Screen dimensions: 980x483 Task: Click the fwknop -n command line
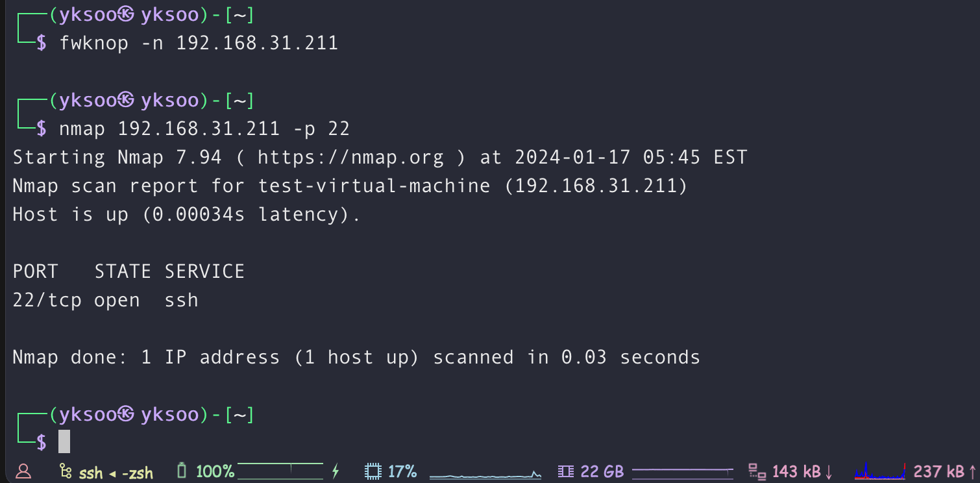(199, 43)
